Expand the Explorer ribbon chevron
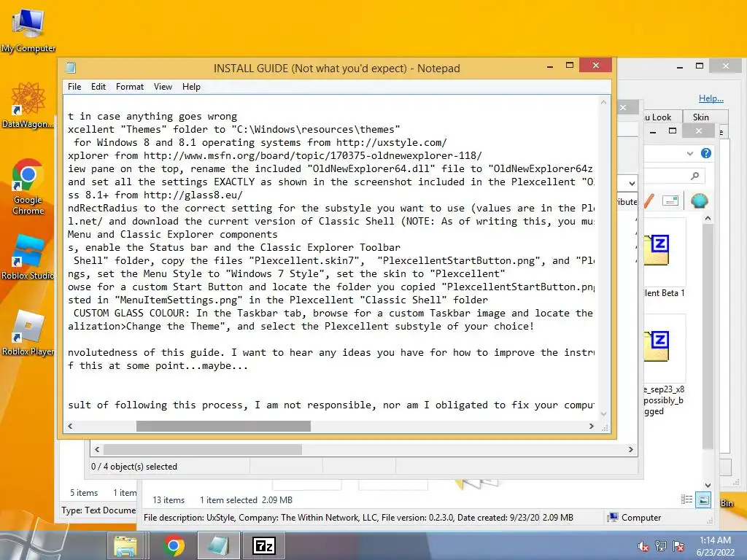Viewport: 747px width, 560px height. click(690, 153)
